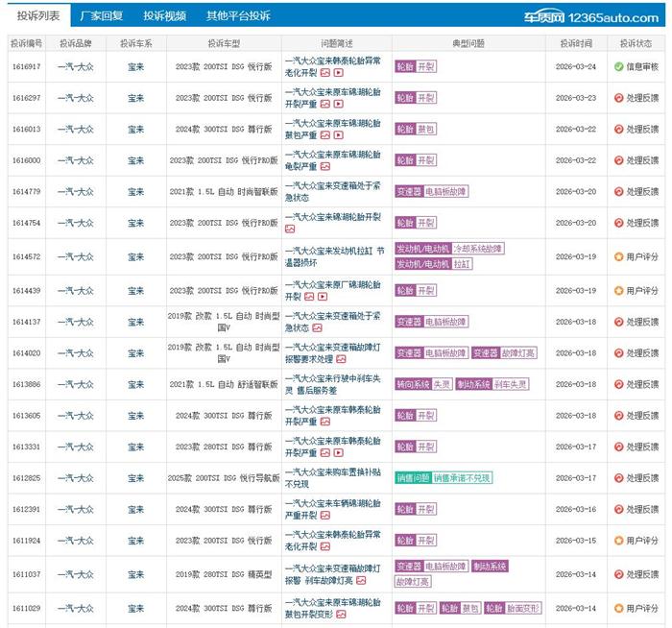Image resolution: width=672 pixels, height=628 pixels.
Task: Click the image icon in complaint 1616917 row
Action: pos(326,72)
